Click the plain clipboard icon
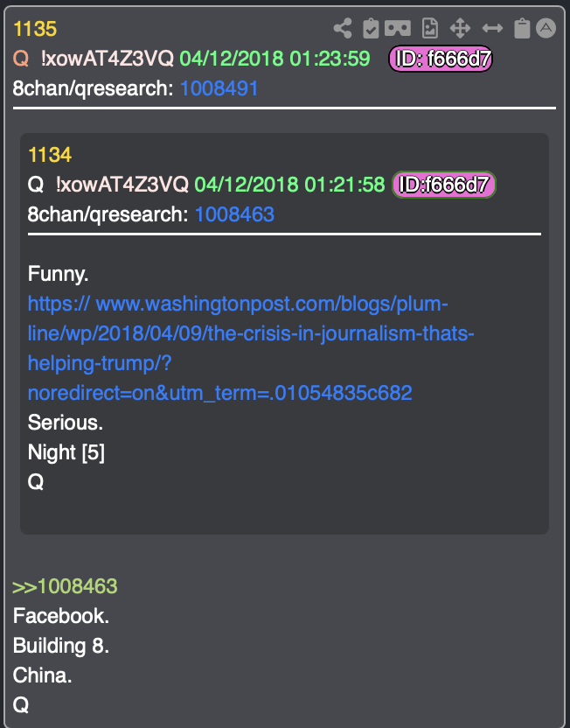The width and height of the screenshot is (570, 728). (x=522, y=29)
